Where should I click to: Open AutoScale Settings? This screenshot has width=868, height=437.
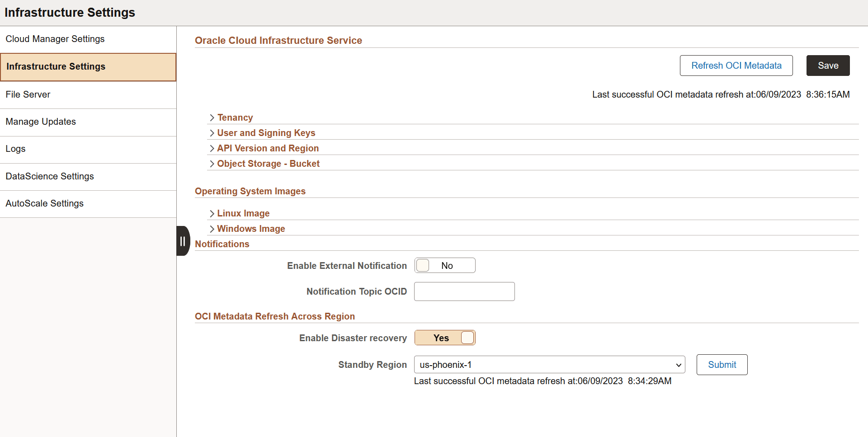tap(44, 203)
